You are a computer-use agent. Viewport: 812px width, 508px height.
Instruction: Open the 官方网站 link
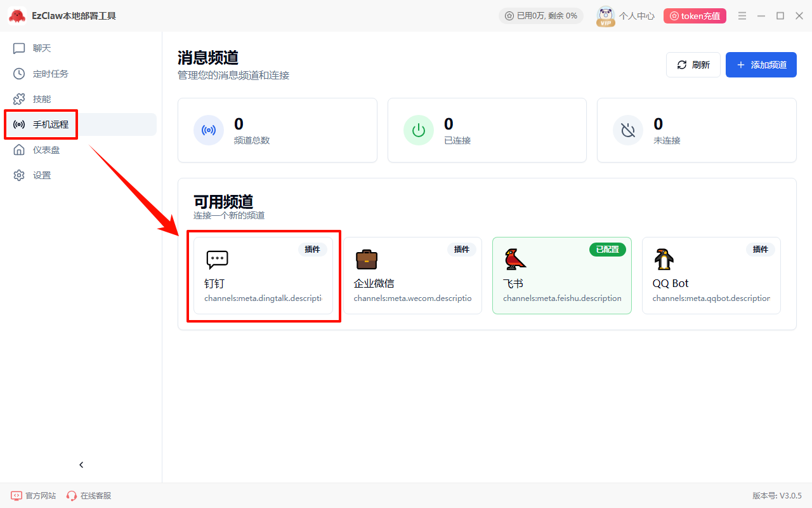[x=34, y=495]
